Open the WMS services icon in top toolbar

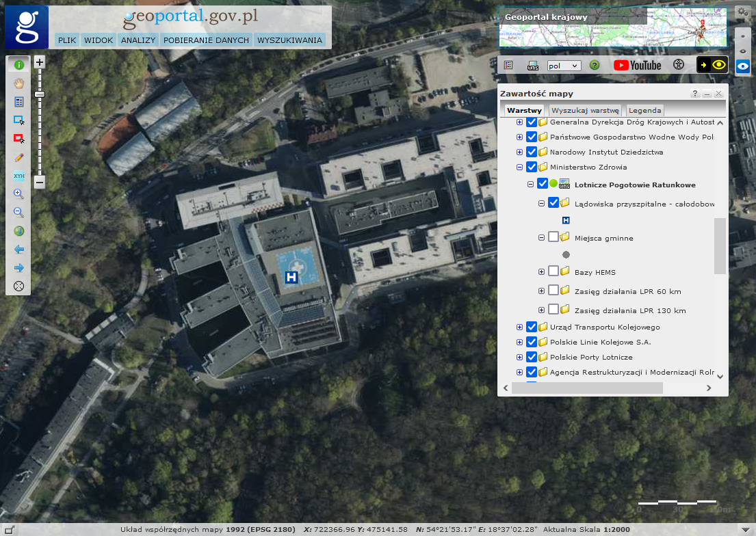pos(533,65)
